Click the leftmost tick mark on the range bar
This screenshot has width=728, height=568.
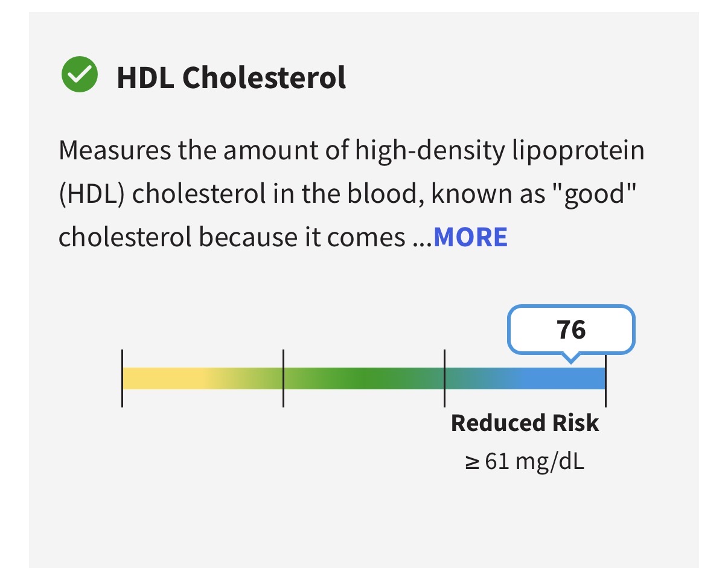point(122,378)
